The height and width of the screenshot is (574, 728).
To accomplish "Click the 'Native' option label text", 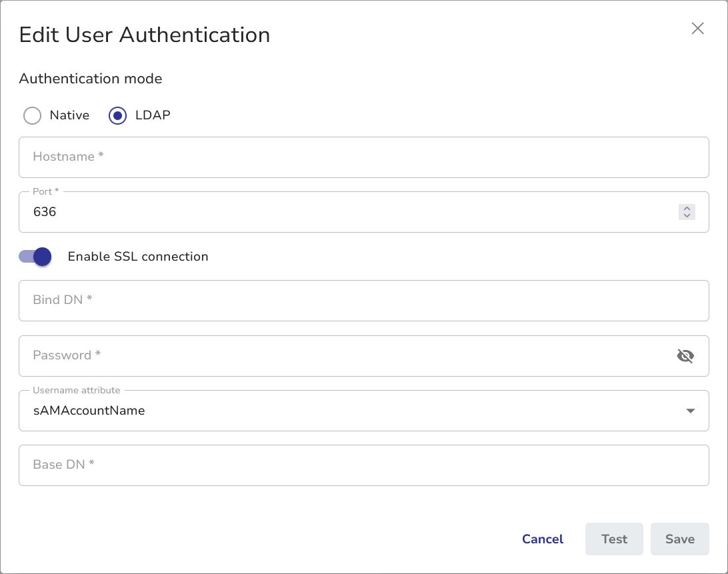I will (69, 115).
